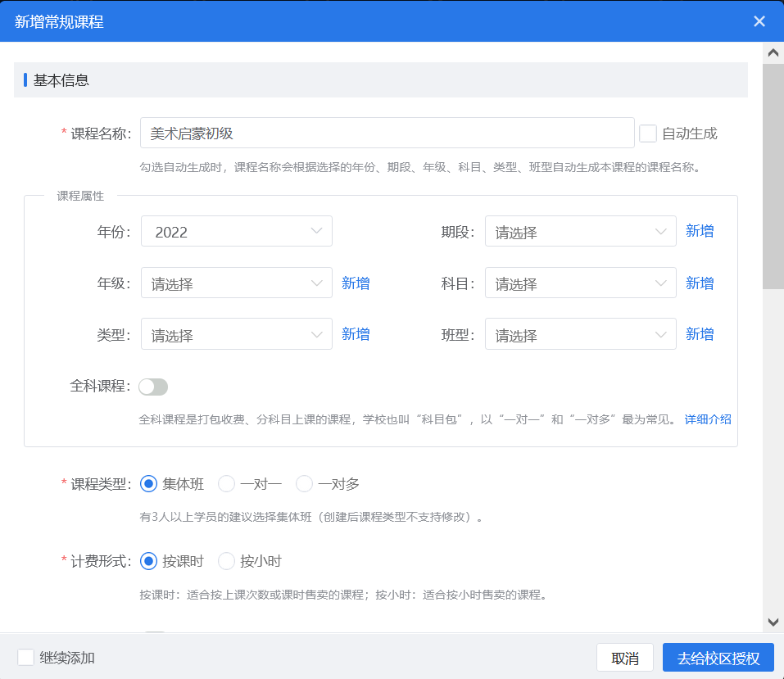Select 一对一 course type
The height and width of the screenshot is (679, 784).
226,484
